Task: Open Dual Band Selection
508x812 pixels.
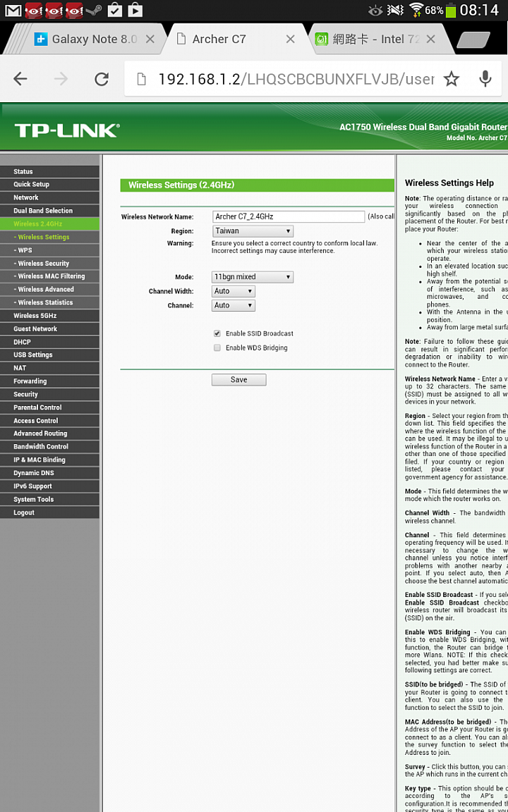Action: [x=49, y=211]
